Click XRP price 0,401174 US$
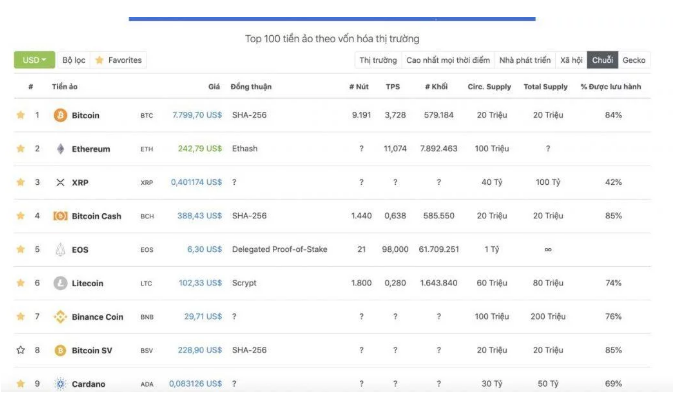The width and height of the screenshot is (689, 406). click(x=196, y=182)
